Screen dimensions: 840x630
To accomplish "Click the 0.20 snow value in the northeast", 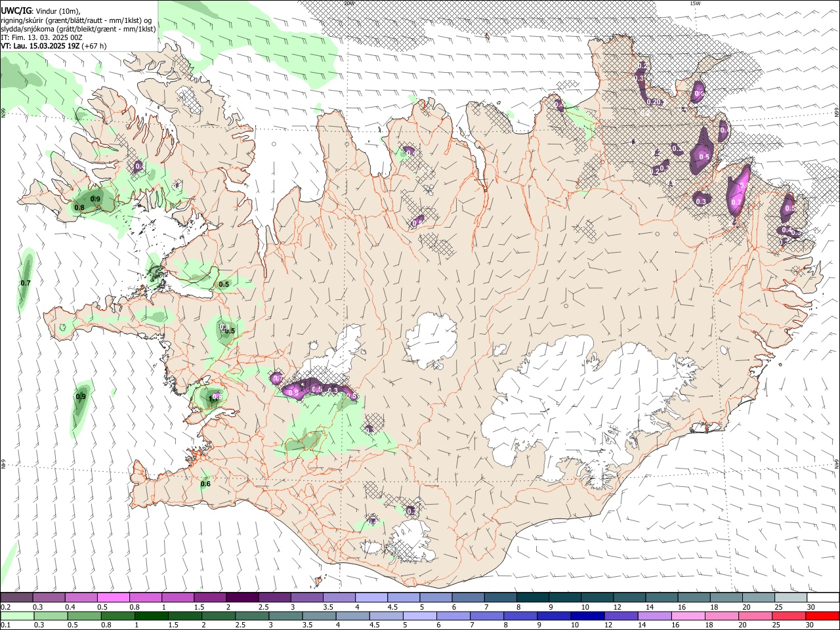I will tap(654, 102).
